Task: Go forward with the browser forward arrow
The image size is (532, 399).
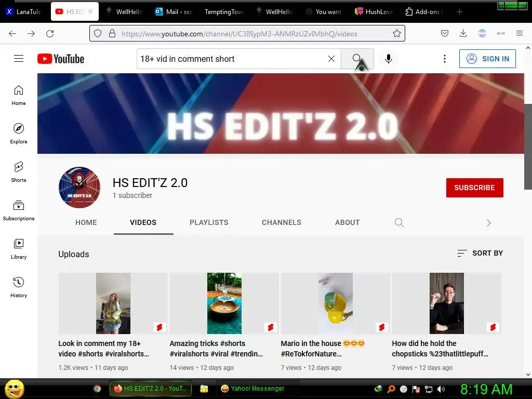Action: coord(31,34)
